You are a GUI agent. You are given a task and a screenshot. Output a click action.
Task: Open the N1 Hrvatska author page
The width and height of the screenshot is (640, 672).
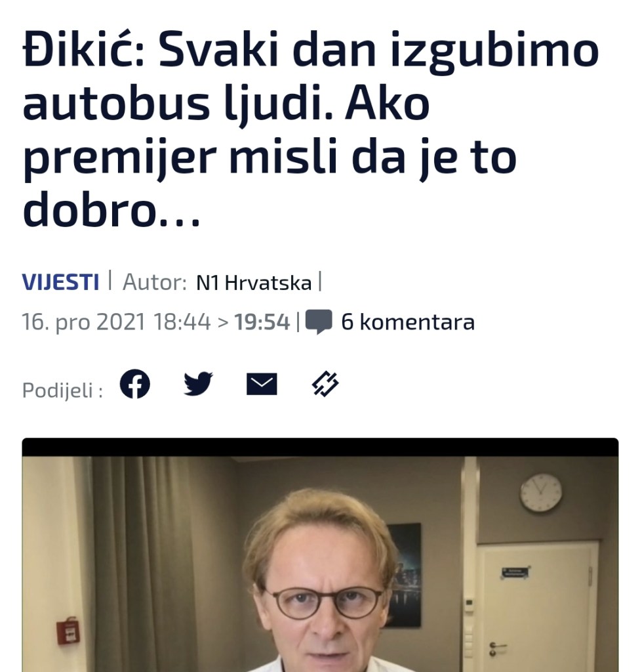254,283
